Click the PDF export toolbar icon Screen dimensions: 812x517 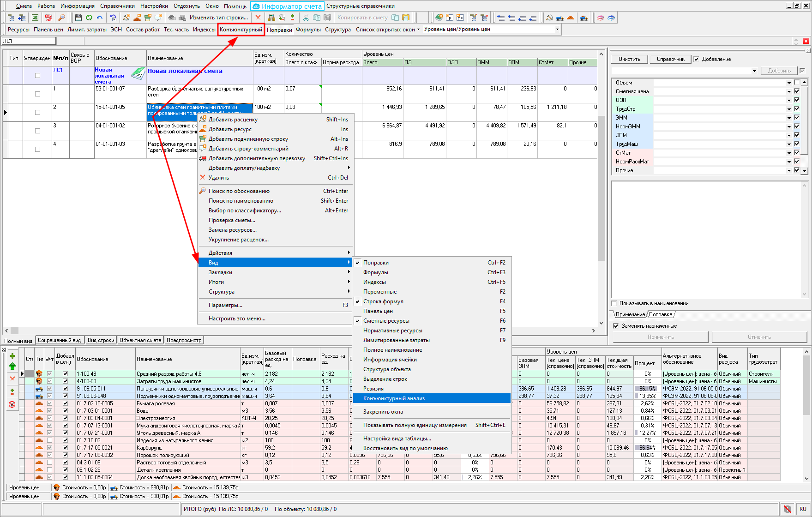tap(48, 18)
